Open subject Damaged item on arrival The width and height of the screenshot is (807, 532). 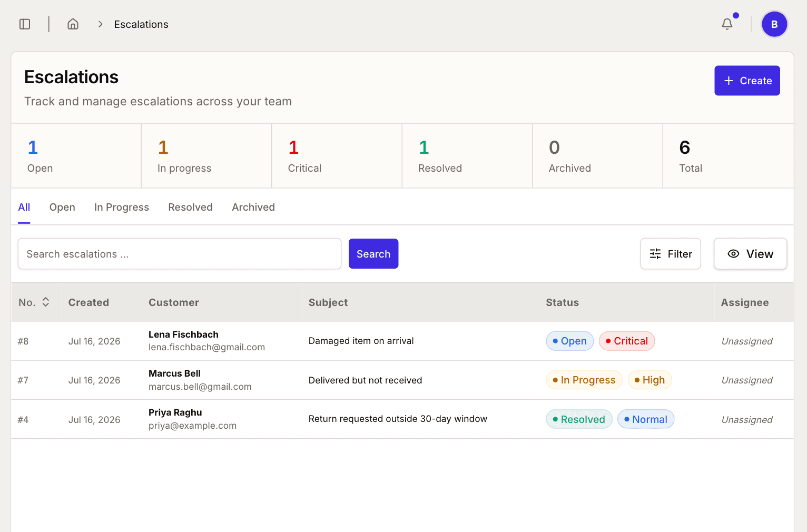361,341
